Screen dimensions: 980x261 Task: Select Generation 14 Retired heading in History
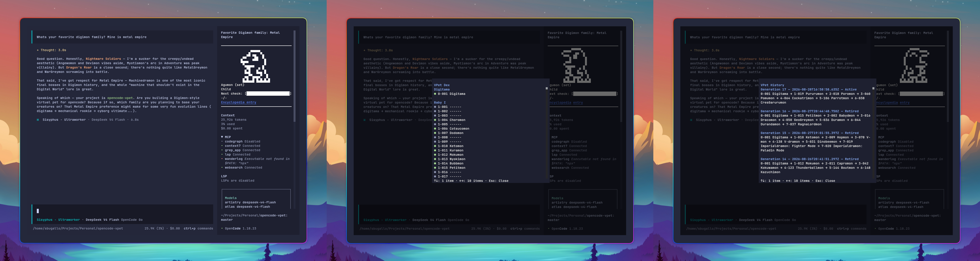(x=809, y=159)
